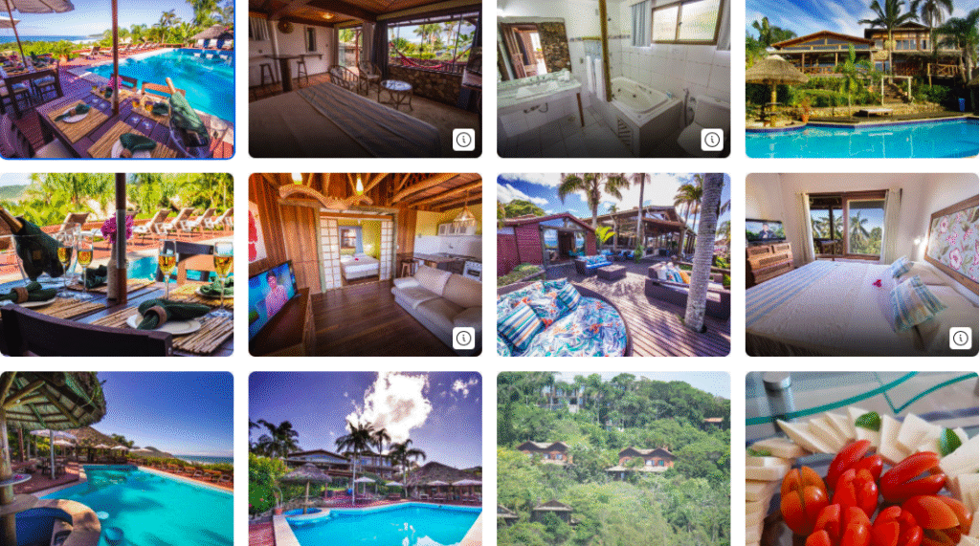Open the lodge exterior with pool photo
Viewport: 980px width, 546px height.
(862, 77)
